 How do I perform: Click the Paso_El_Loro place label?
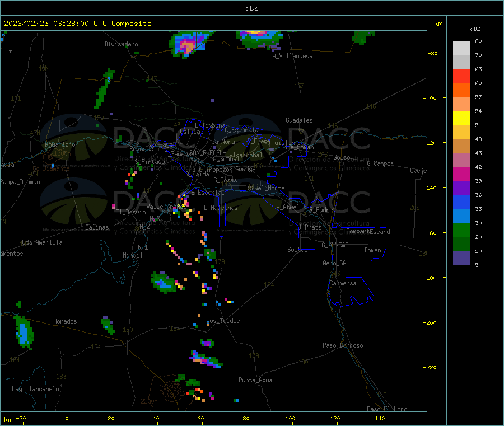[387, 409]
